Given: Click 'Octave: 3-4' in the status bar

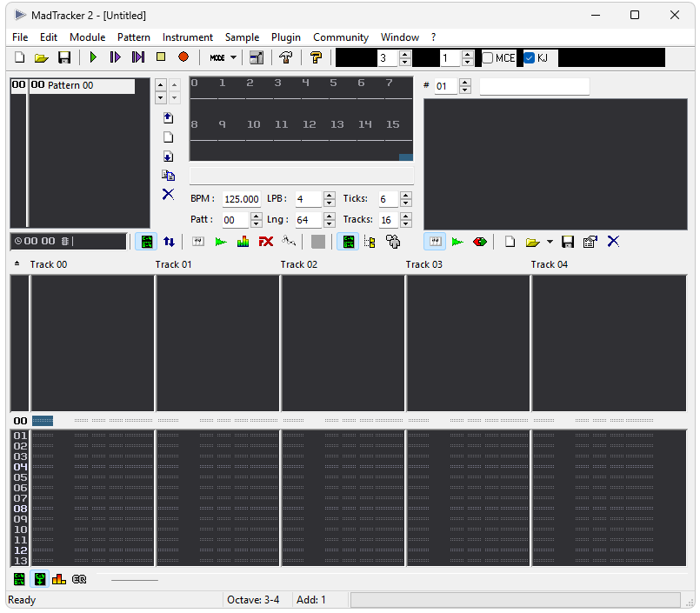Looking at the screenshot, I should [x=253, y=600].
